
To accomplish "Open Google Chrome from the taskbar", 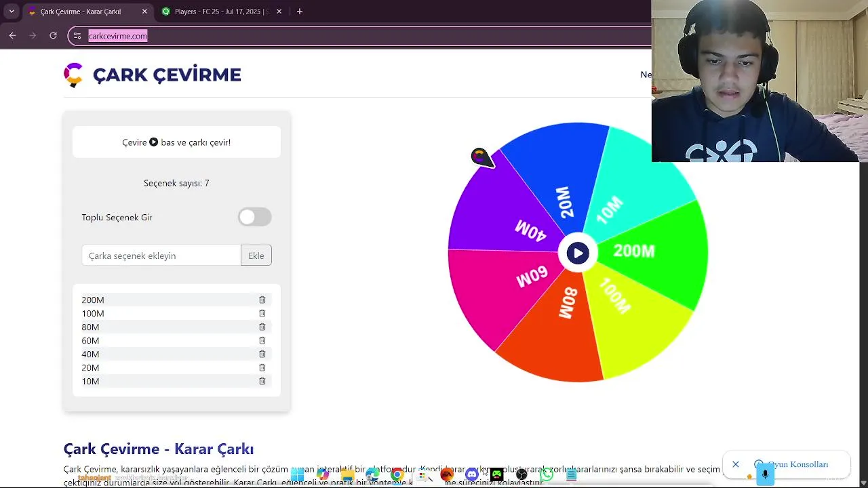I will (397, 474).
